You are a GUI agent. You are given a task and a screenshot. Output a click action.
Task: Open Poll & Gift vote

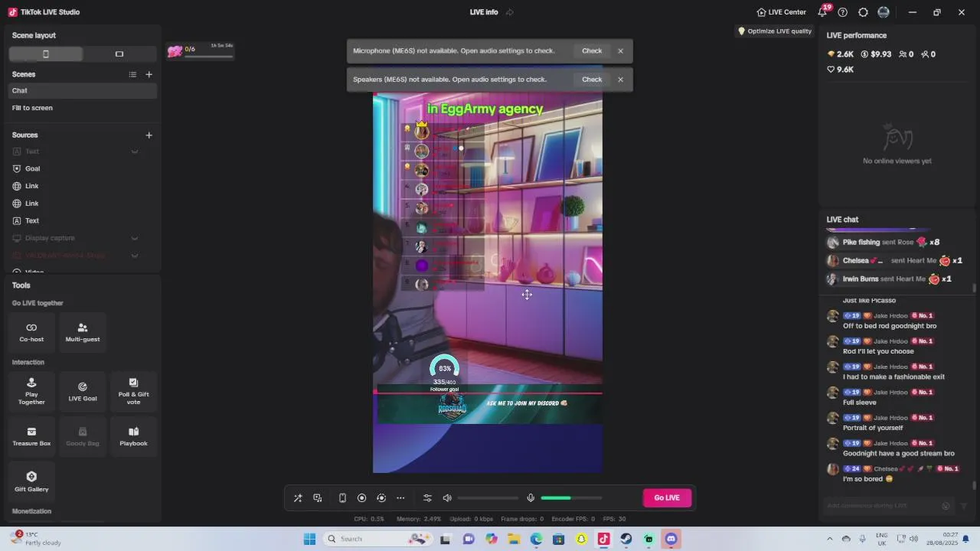coord(133,391)
